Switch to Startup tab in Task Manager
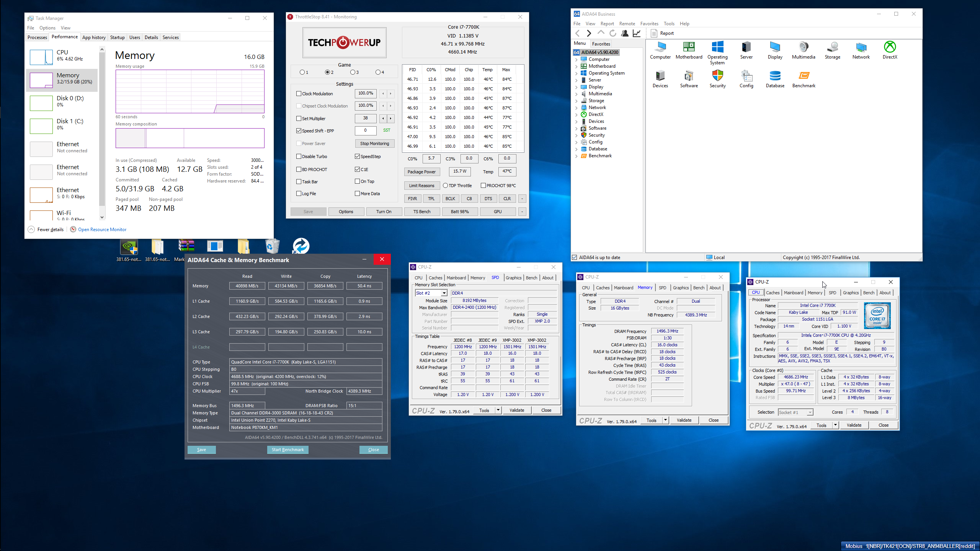980x551 pixels. click(x=117, y=37)
